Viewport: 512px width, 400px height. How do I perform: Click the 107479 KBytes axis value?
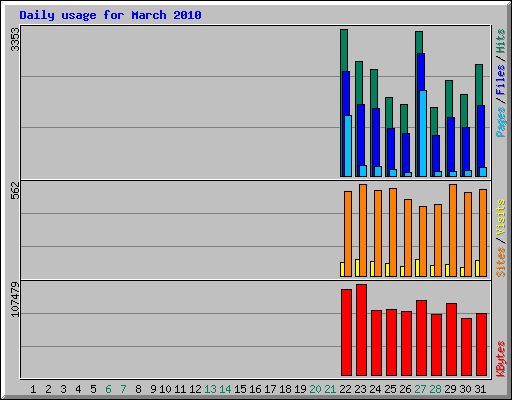[15, 299]
